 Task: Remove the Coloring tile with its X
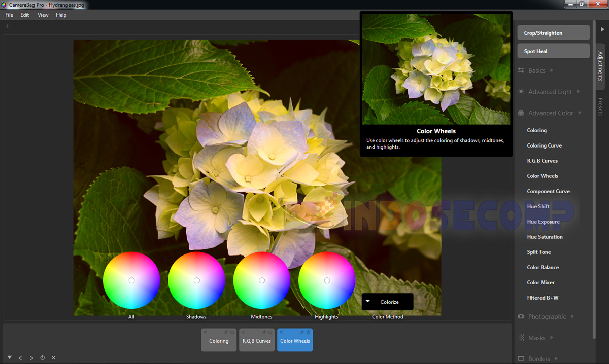205,332
